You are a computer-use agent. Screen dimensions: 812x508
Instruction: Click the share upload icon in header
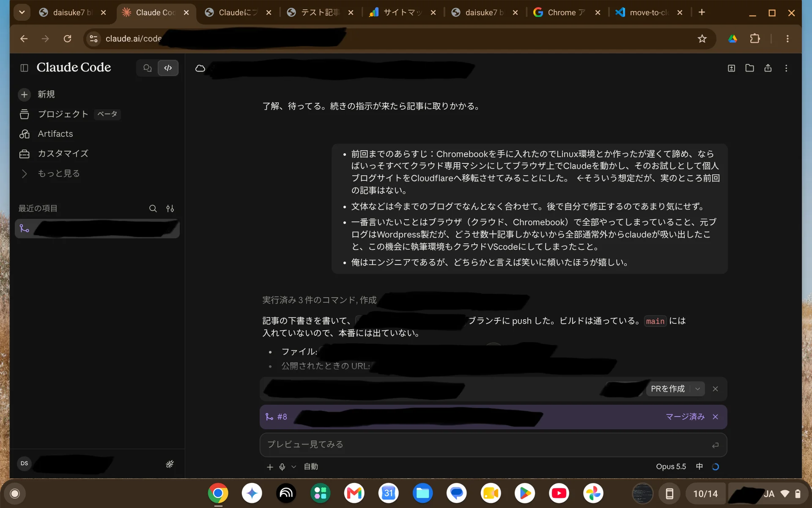[x=768, y=68]
